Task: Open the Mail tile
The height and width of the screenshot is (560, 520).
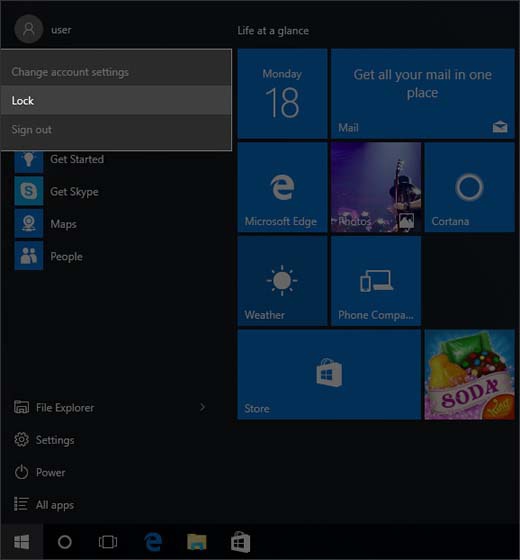Action: [422, 94]
